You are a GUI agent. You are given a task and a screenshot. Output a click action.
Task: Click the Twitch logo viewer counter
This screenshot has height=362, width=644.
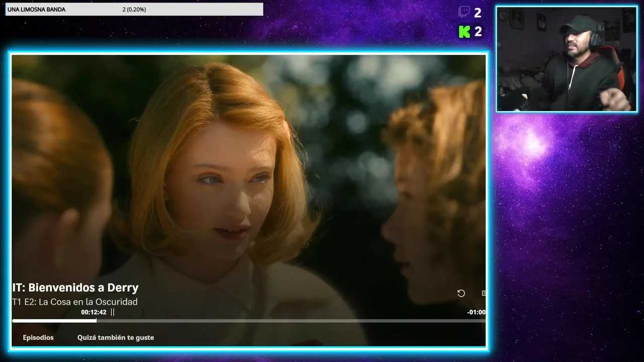pyautogui.click(x=470, y=13)
